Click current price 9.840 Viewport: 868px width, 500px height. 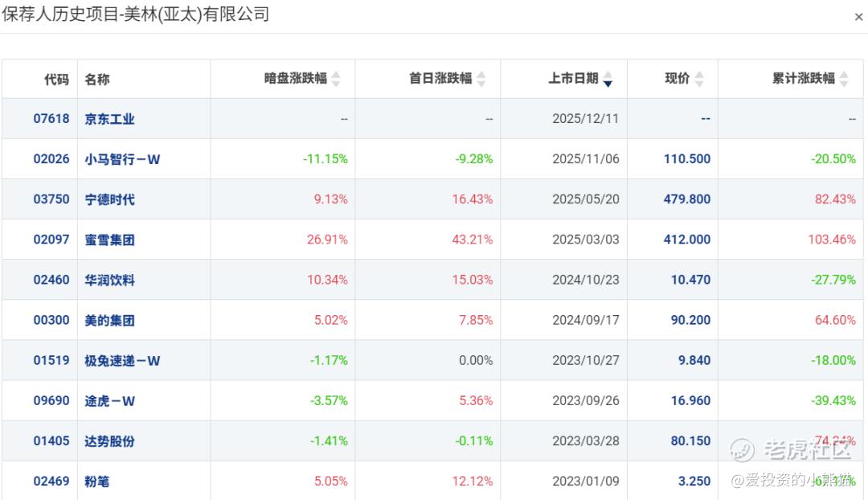click(x=694, y=360)
